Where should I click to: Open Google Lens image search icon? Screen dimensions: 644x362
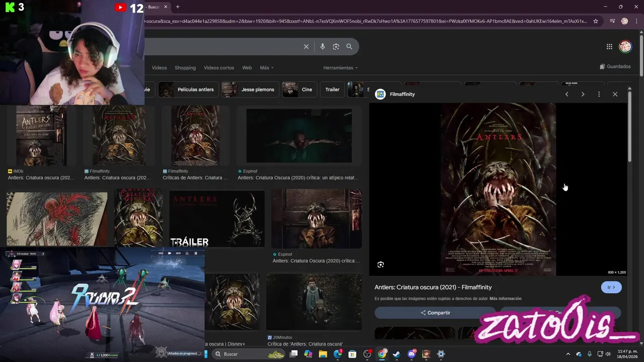pos(336,47)
